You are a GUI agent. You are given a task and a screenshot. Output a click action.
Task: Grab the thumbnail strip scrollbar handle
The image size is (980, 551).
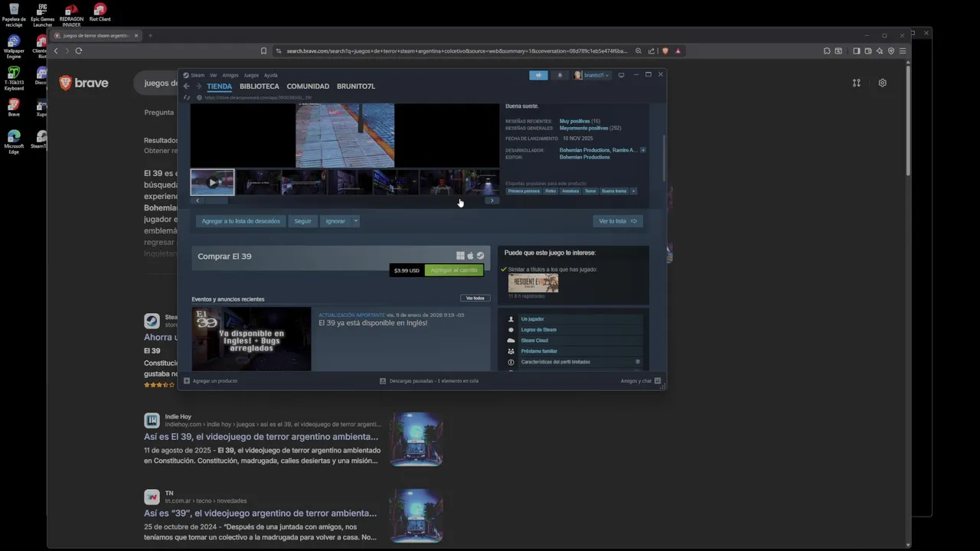tap(217, 201)
